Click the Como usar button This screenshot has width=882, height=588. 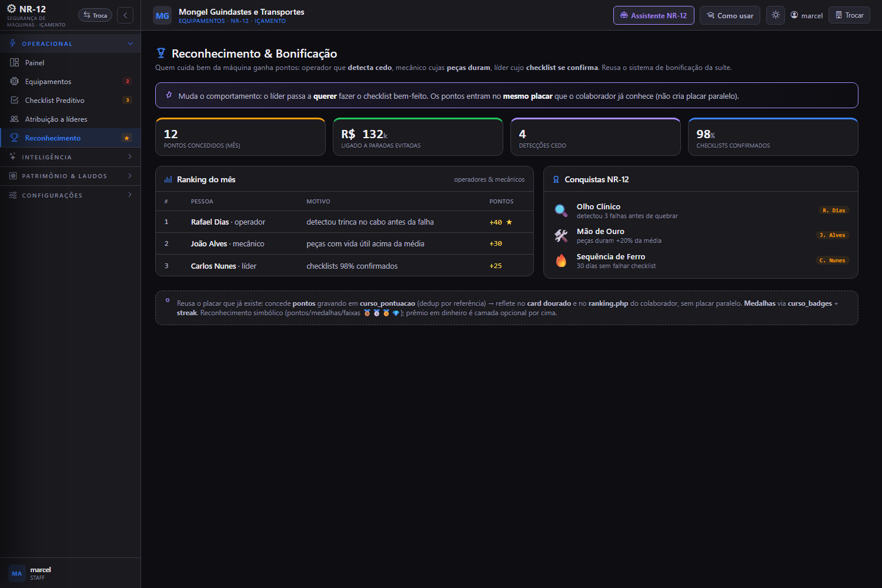(x=730, y=15)
